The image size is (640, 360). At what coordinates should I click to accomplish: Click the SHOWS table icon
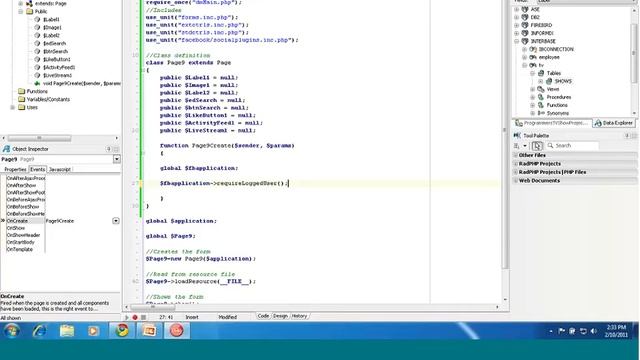tap(549, 81)
